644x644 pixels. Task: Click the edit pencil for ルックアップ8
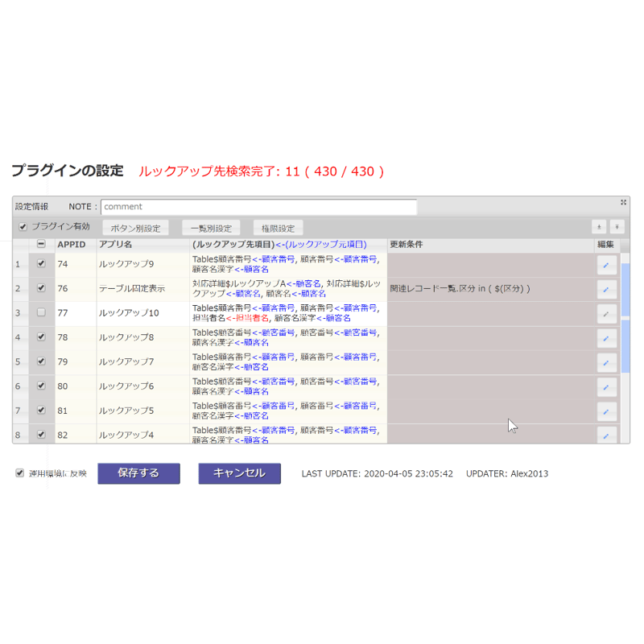[606, 338]
